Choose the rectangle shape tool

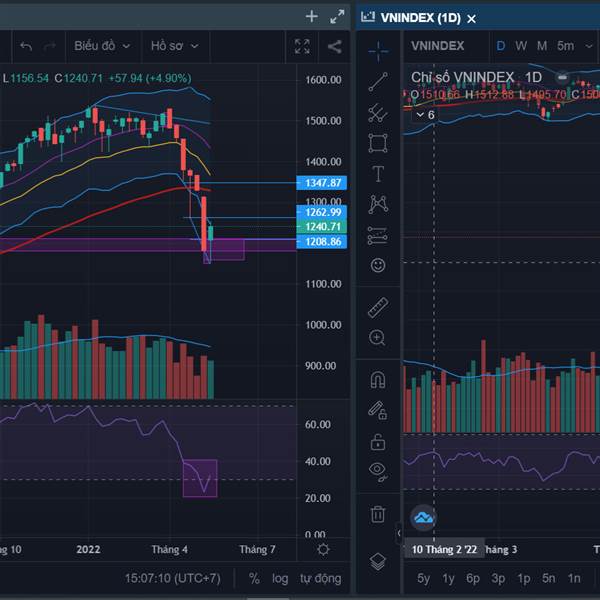click(378, 143)
